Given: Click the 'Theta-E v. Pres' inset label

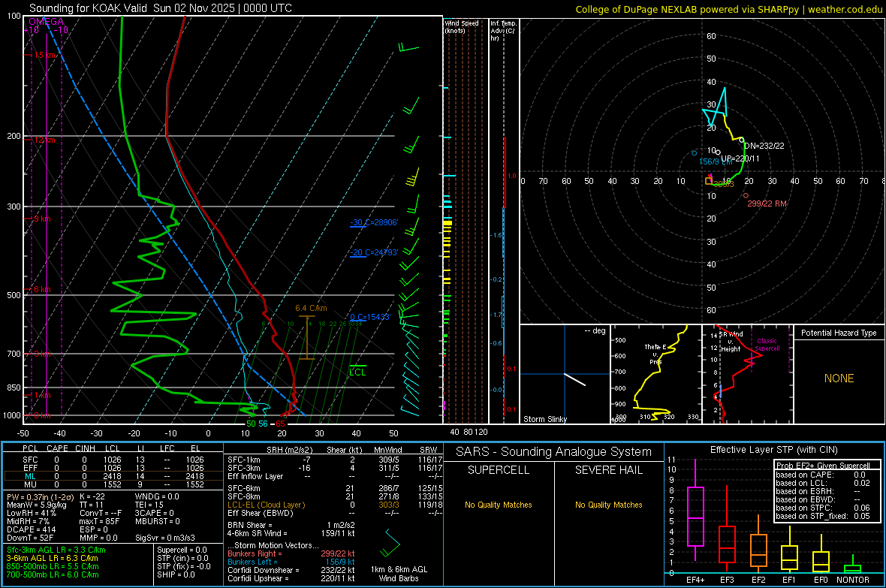Looking at the screenshot, I should (x=655, y=354).
